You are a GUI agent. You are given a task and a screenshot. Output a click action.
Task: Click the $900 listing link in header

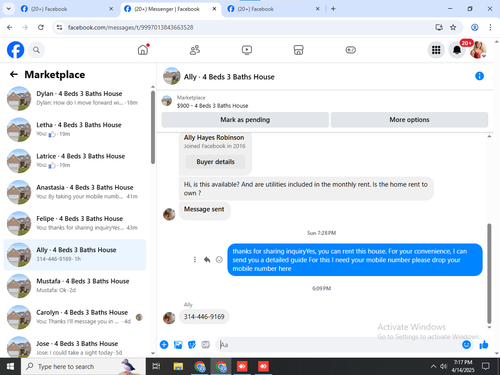(x=212, y=106)
